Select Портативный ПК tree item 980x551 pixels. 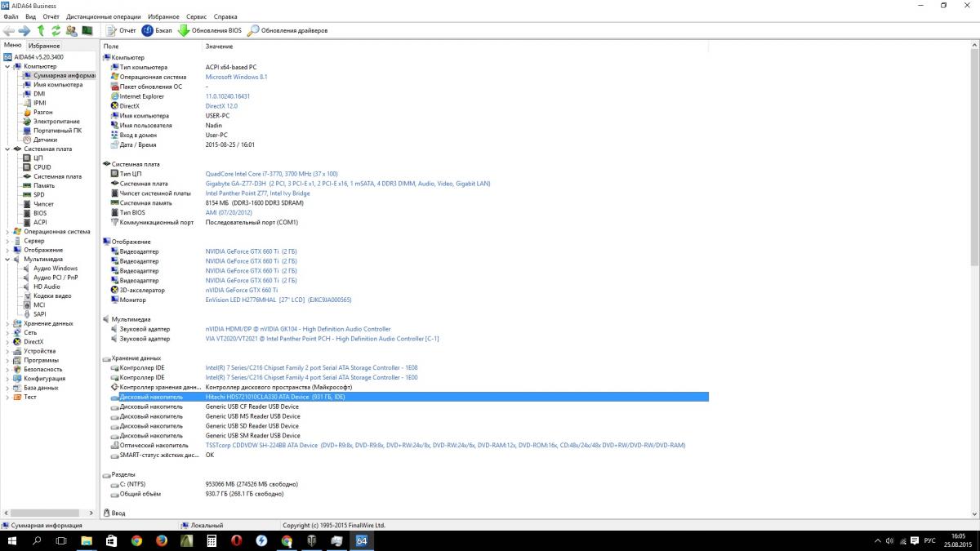pos(57,131)
